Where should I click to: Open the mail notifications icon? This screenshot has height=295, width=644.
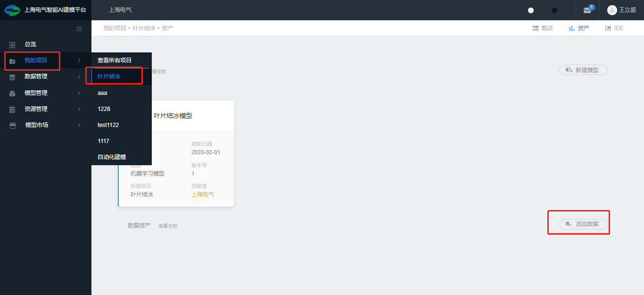587,10
